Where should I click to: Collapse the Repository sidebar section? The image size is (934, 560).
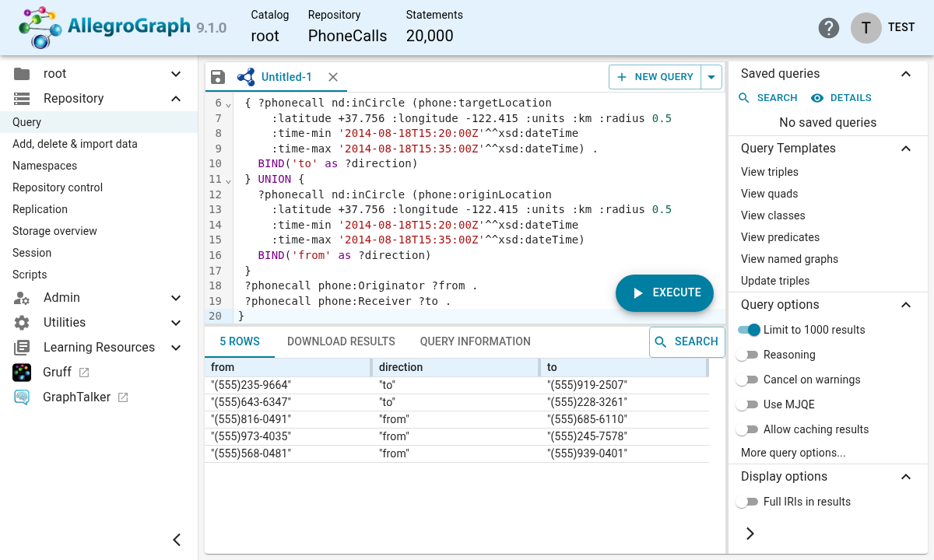point(176,99)
